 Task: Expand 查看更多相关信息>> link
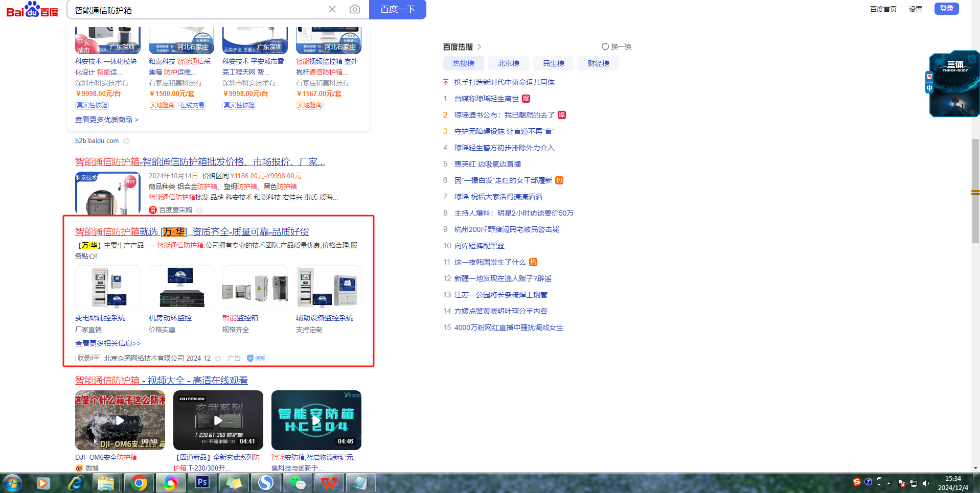(108, 343)
